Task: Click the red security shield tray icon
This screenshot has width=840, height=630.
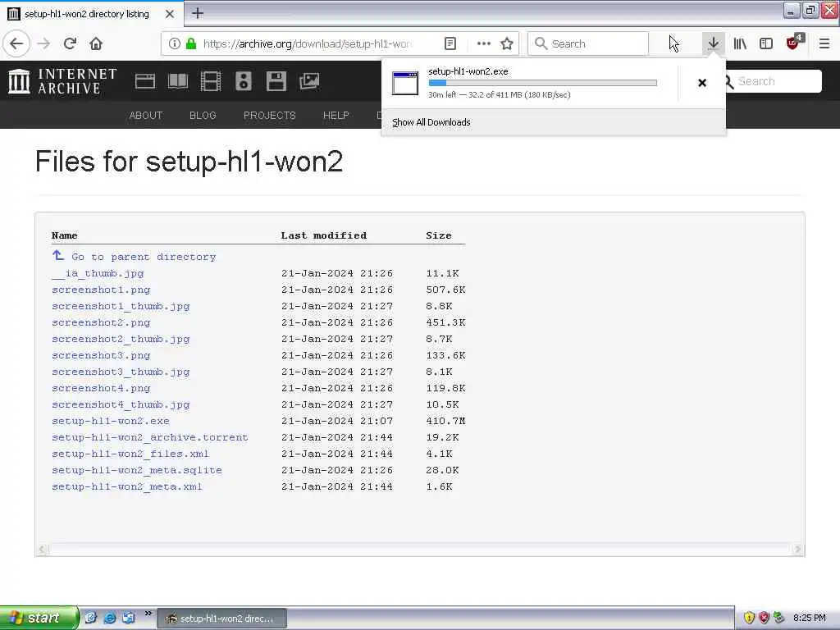Action: (764, 618)
